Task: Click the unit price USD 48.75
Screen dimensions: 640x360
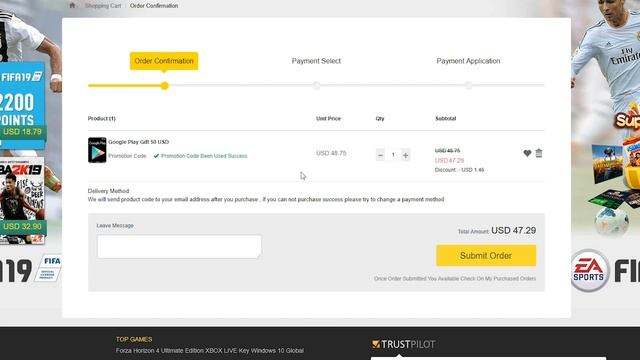Action: (x=331, y=153)
